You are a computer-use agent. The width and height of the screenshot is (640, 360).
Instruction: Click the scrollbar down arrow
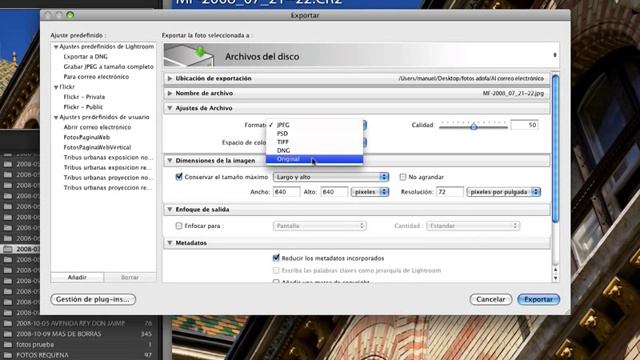555,278
